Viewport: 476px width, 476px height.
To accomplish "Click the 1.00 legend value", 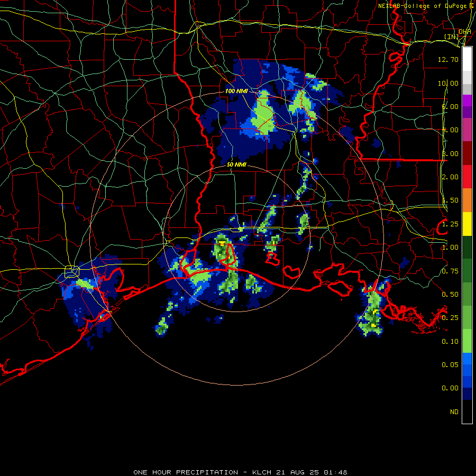I will pyautogui.click(x=450, y=248).
